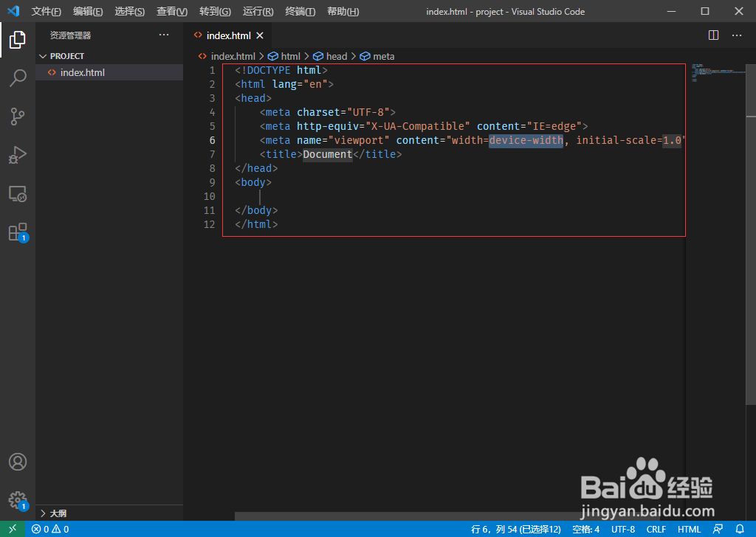This screenshot has height=537, width=756.
Task: Change indentation via 空格: 4
Action: pyautogui.click(x=585, y=529)
